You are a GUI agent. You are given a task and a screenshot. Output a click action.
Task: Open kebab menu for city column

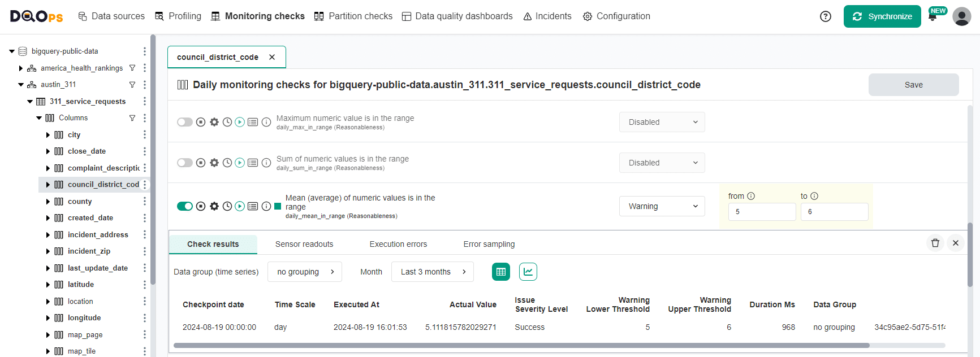click(145, 134)
